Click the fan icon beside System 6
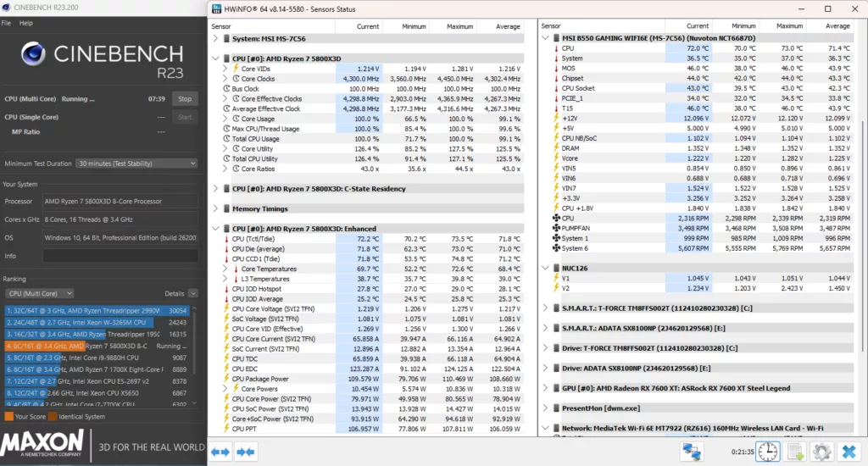Screen dimensions: 868x466 click(556, 248)
